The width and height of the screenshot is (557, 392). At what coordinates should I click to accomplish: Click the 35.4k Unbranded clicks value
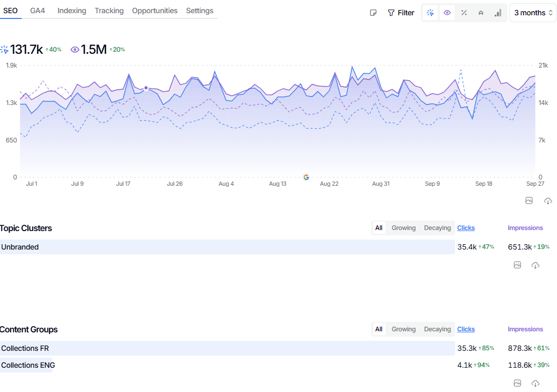[467, 247]
